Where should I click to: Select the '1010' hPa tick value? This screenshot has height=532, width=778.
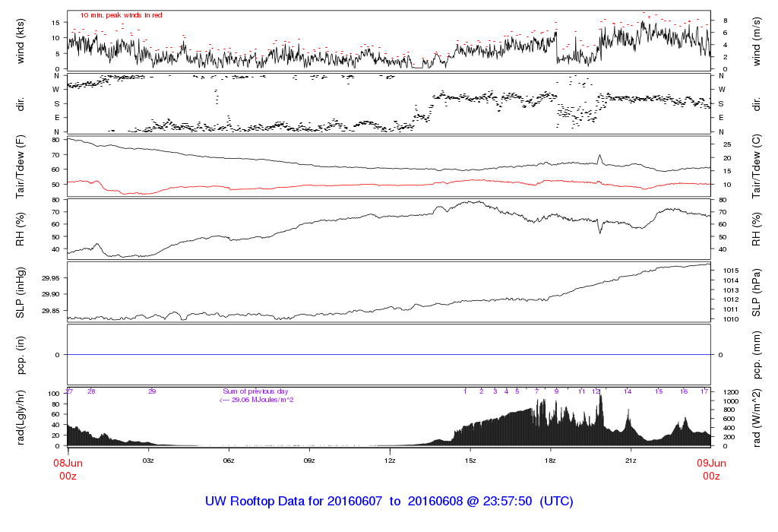731,319
